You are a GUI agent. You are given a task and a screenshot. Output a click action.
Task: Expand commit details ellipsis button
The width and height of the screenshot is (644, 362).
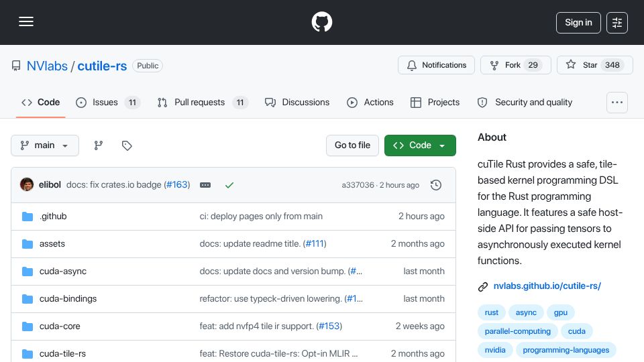pos(205,185)
